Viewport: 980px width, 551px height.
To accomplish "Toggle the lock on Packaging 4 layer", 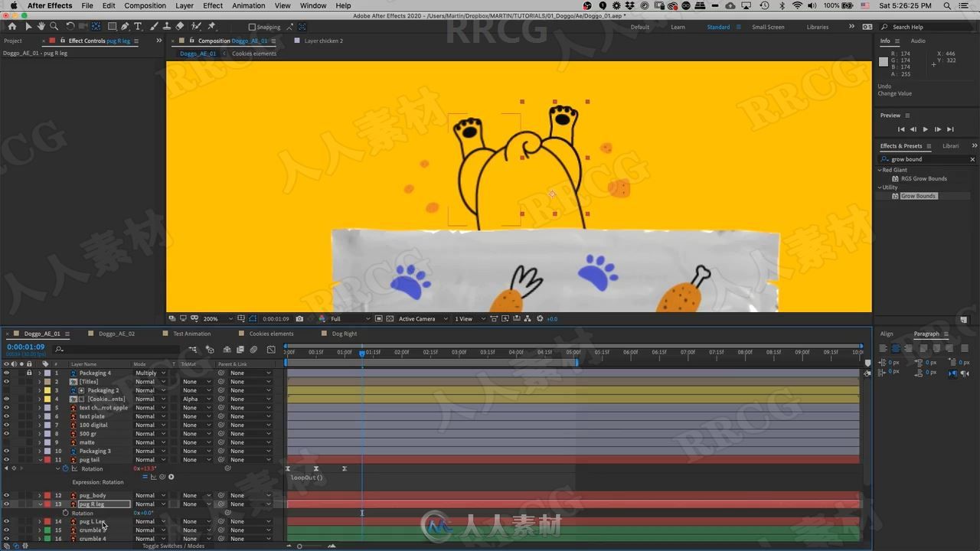I will (x=29, y=373).
